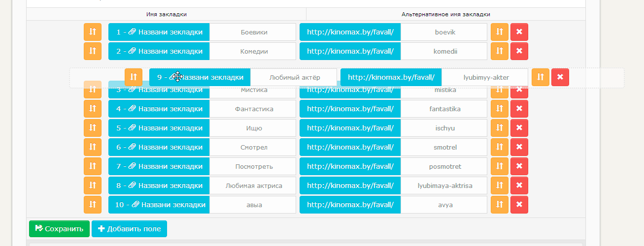
Task: Click the right sort handle next to smotrel
Action: coord(499,147)
